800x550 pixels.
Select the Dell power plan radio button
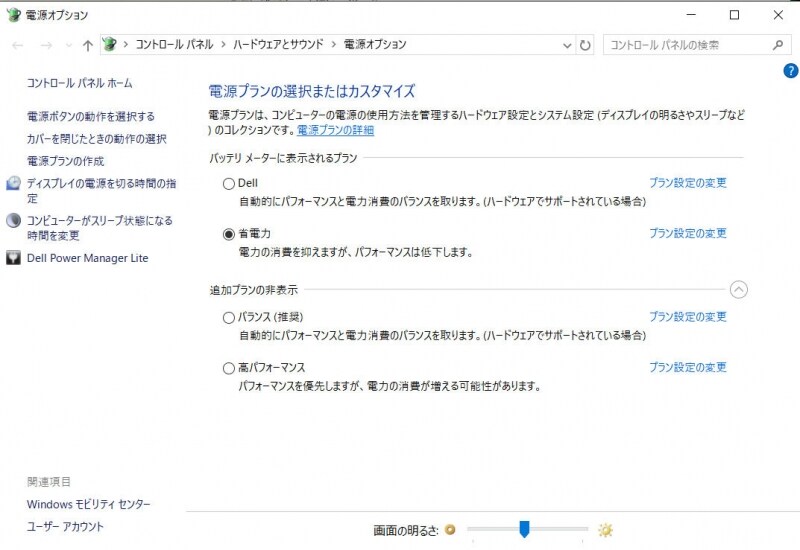tap(229, 183)
